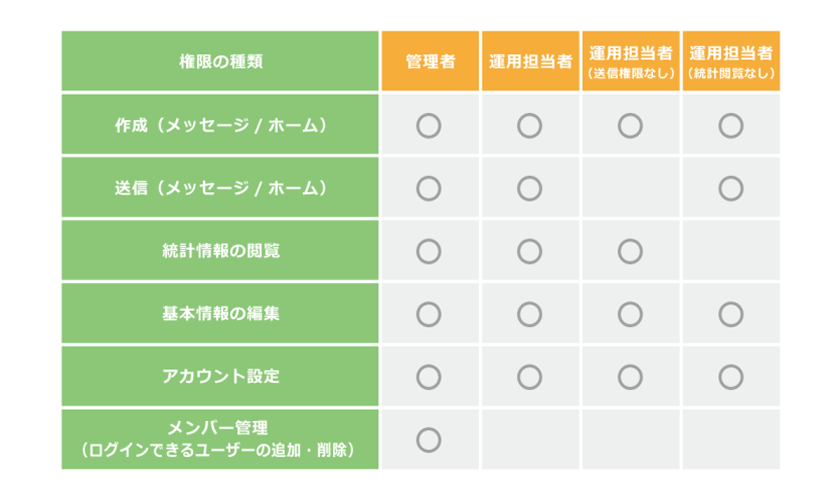The width and height of the screenshot is (840, 500).
Task: Click the 運用担当者(送信権限なし) header
Action: tap(631, 61)
